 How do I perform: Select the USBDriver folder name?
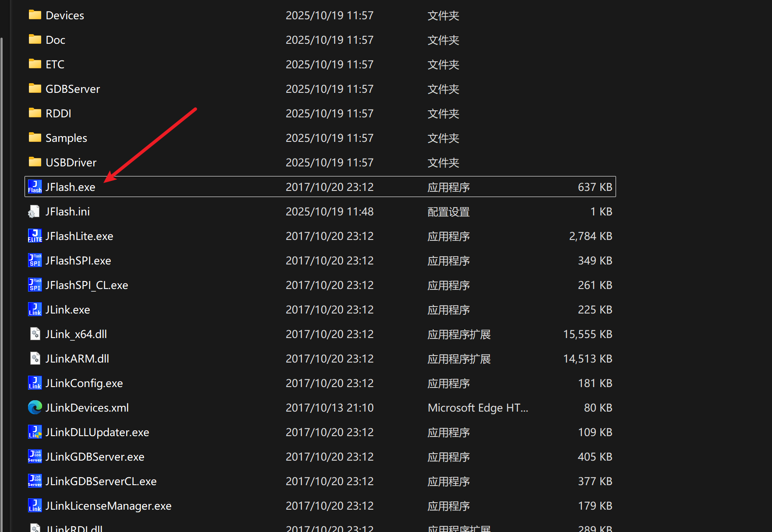pyautogui.click(x=71, y=162)
